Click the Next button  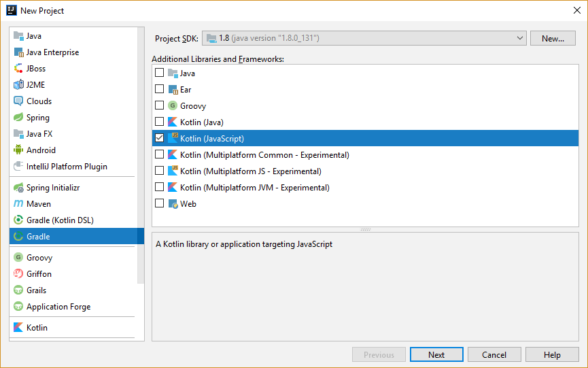click(x=436, y=354)
